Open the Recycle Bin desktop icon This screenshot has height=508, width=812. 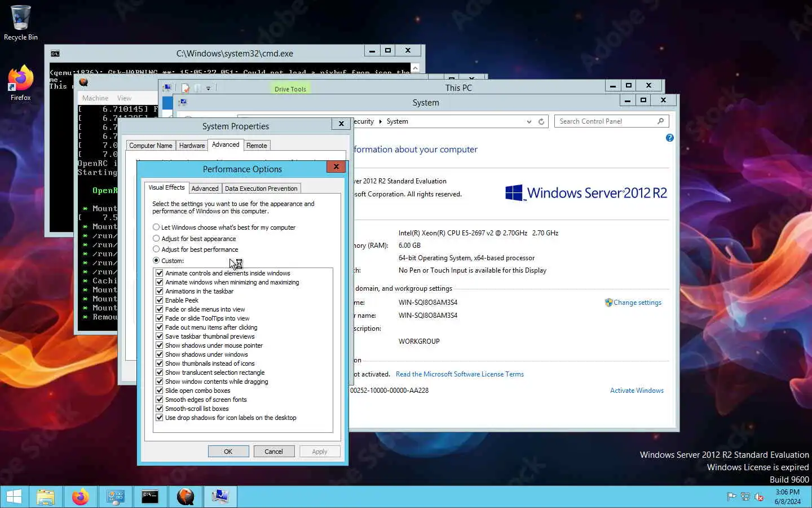tap(21, 23)
